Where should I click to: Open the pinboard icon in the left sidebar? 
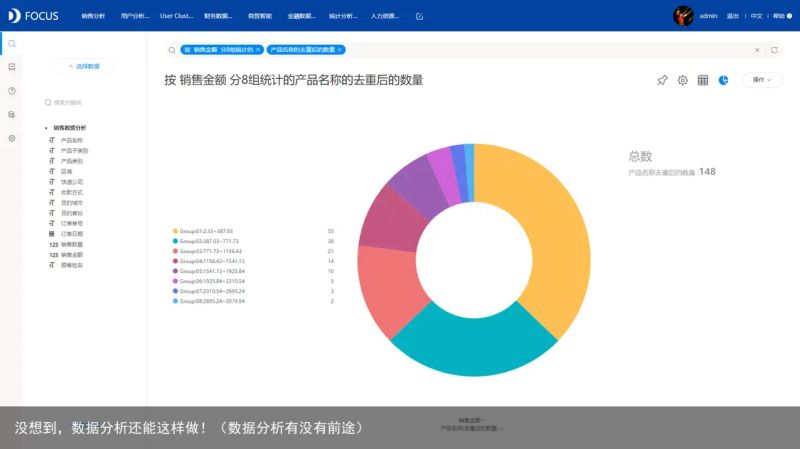[12, 67]
